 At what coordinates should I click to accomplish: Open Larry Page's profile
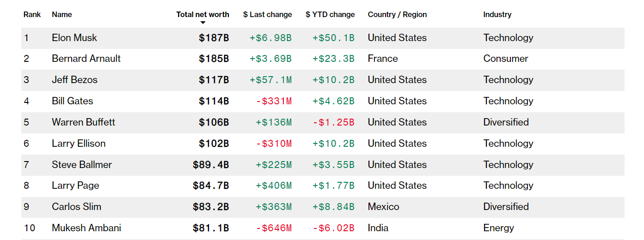[x=75, y=186]
